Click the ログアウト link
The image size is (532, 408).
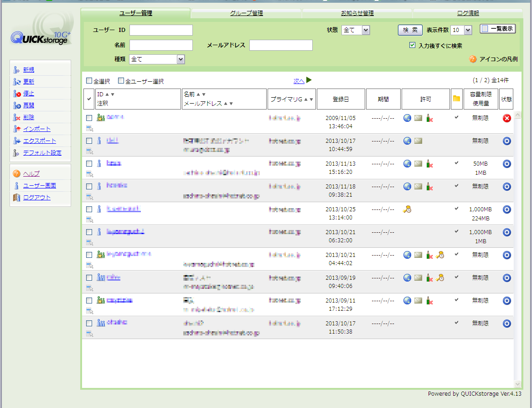click(x=36, y=197)
